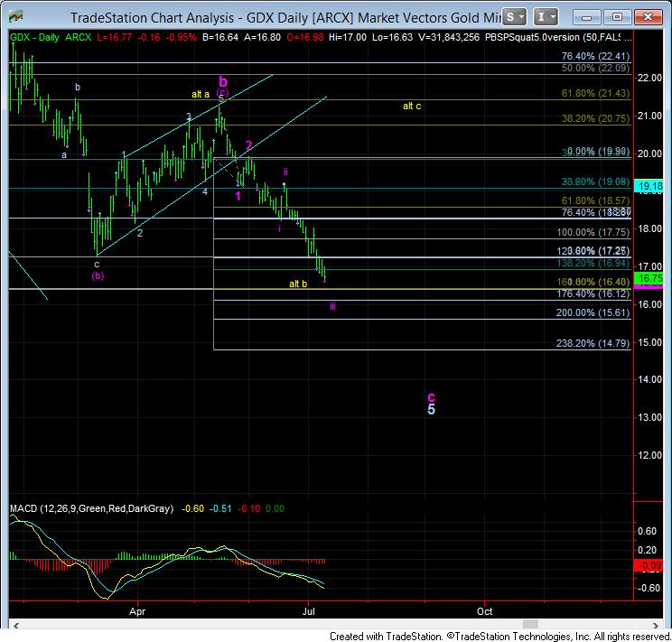Click the 'alt b' wave annotation
The height and width of the screenshot is (642, 672).
[x=298, y=284]
